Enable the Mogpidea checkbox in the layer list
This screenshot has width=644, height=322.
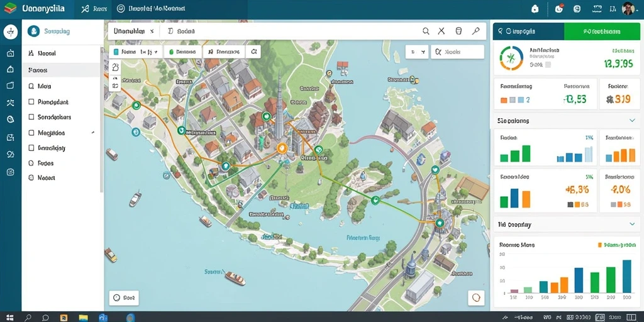[31, 133]
